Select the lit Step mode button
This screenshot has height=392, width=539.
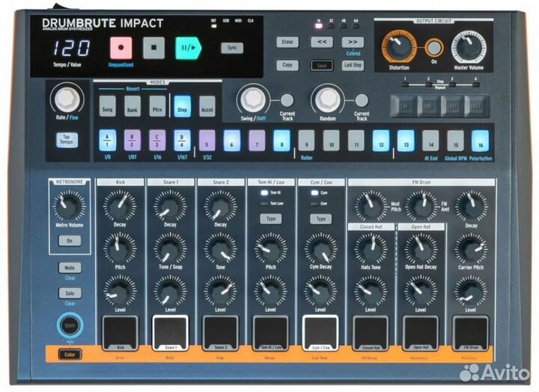tap(182, 106)
